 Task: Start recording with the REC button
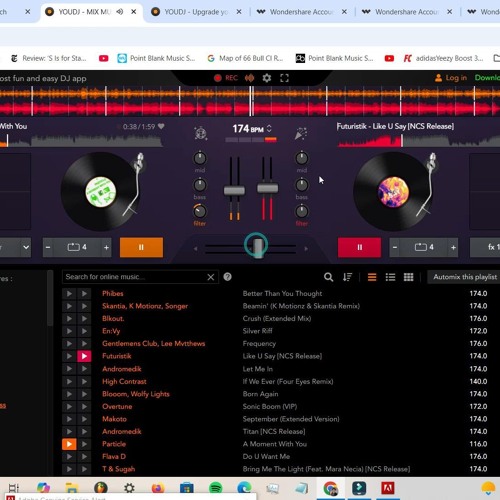click(x=226, y=78)
